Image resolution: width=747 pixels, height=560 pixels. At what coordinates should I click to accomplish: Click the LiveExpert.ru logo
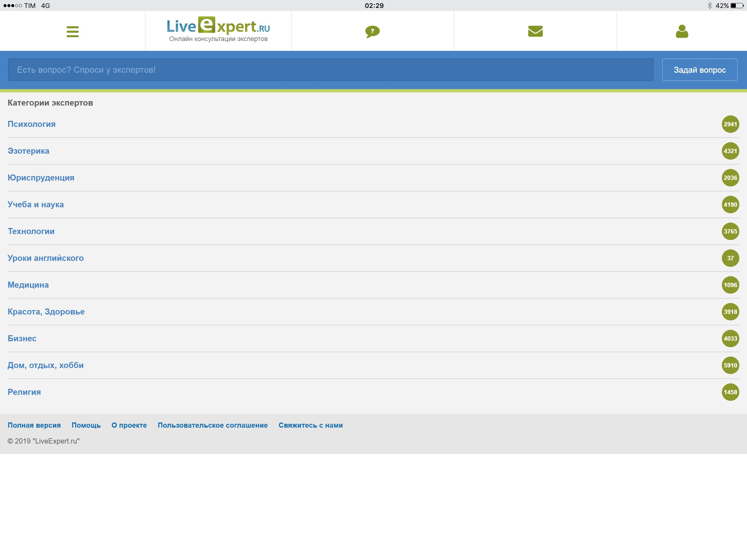pyautogui.click(x=218, y=29)
